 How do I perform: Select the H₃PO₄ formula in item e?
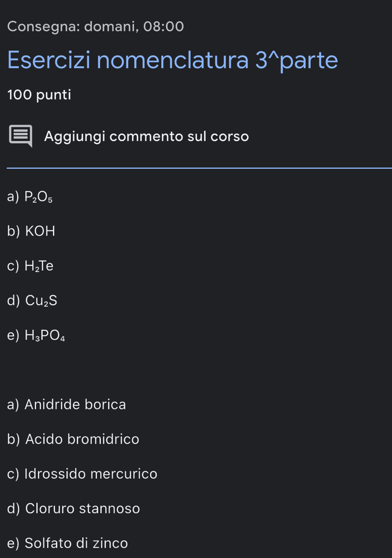45,336
